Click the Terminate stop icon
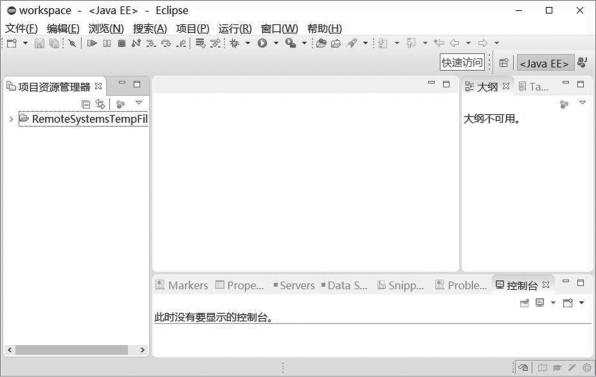Viewport: 596px width, 377px height. point(122,43)
